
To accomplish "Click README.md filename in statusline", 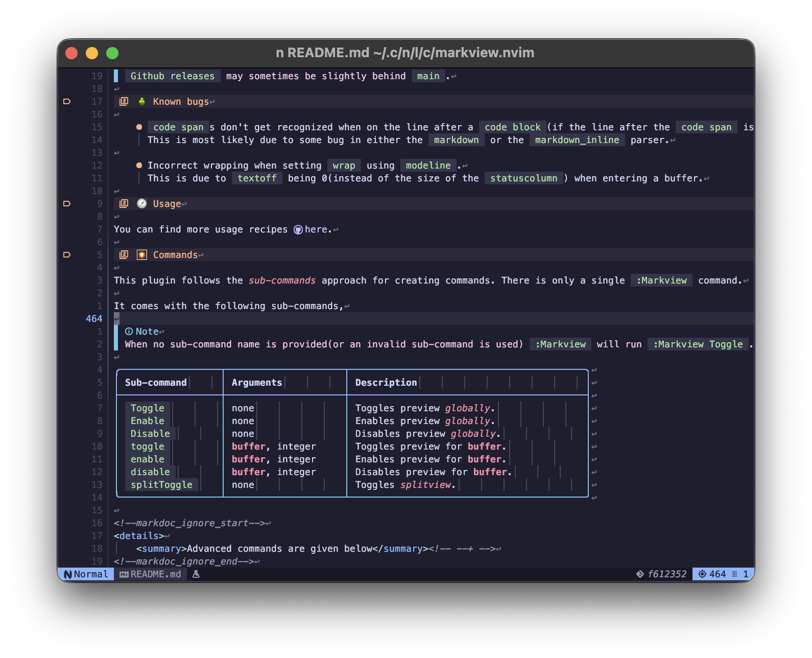I will click(x=156, y=574).
